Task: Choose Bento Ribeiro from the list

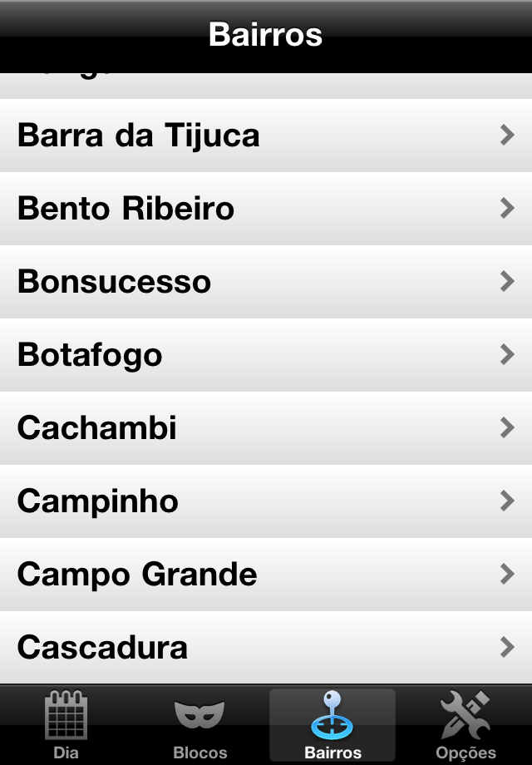Action: coord(266,209)
